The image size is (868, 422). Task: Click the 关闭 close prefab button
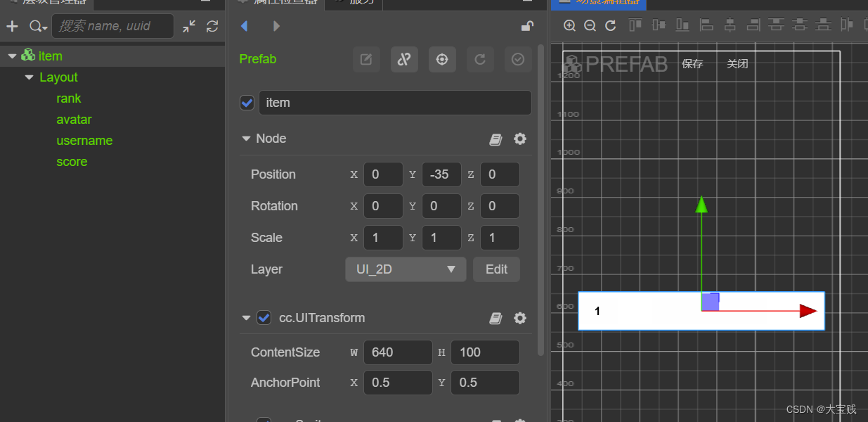tap(737, 64)
